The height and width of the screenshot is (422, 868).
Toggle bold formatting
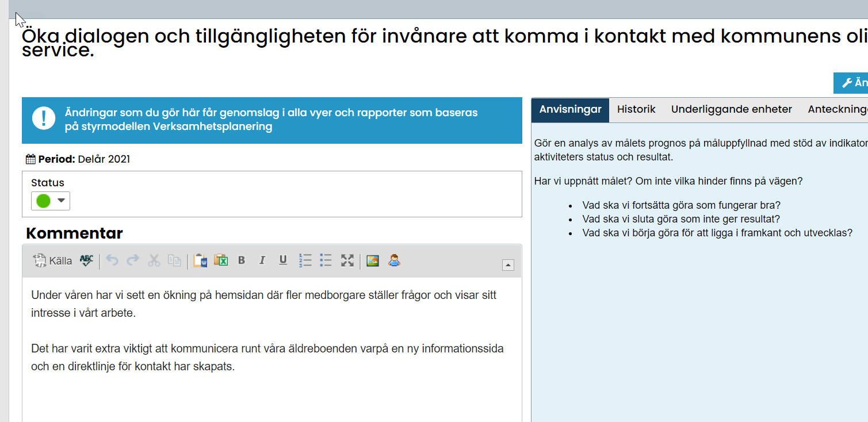click(242, 260)
